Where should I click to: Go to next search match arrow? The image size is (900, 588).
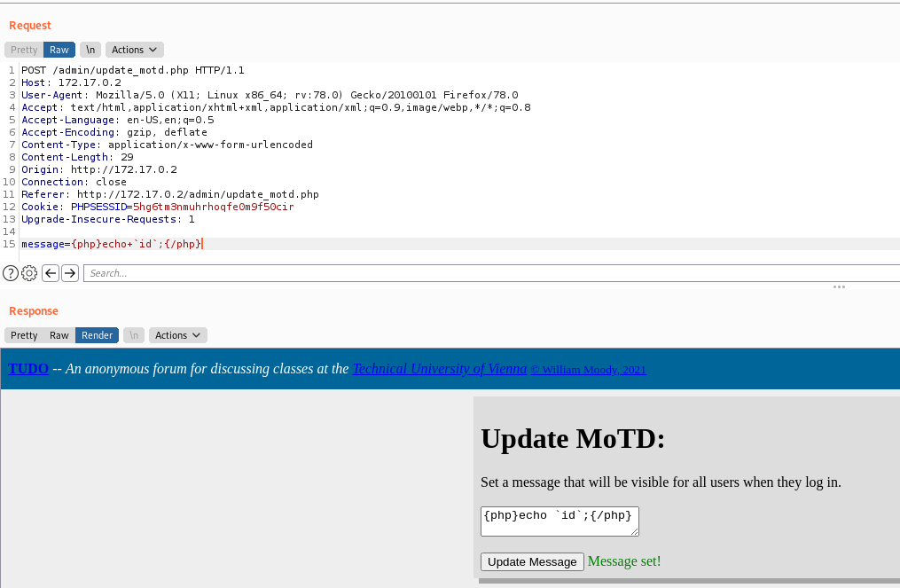click(x=70, y=273)
